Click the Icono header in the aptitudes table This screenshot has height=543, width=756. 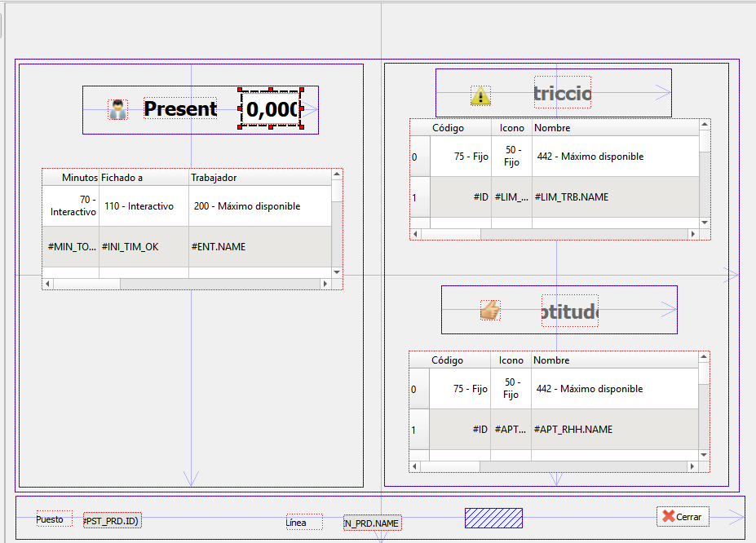[x=511, y=360]
